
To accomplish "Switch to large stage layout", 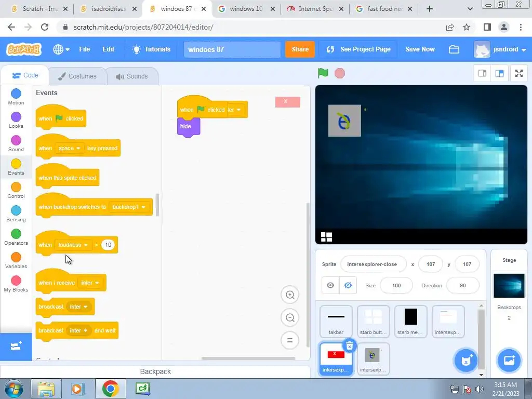I will [499, 73].
